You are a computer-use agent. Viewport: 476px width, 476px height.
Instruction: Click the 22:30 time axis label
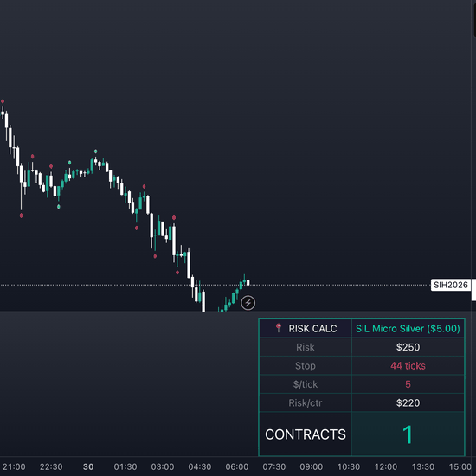[x=51, y=466]
